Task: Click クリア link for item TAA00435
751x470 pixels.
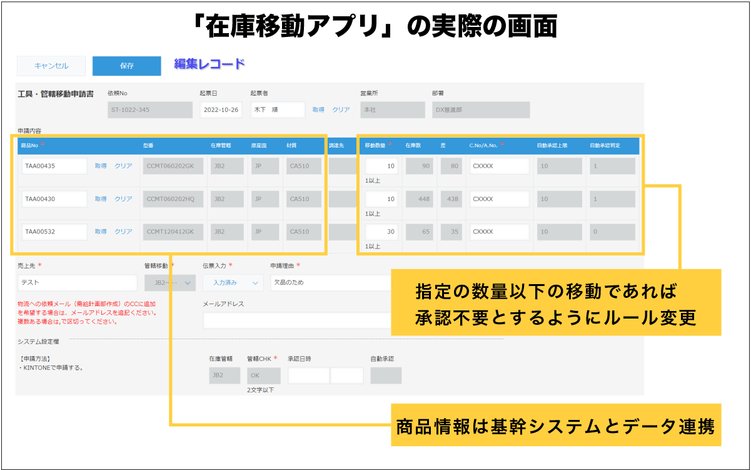Action: pyautogui.click(x=124, y=166)
